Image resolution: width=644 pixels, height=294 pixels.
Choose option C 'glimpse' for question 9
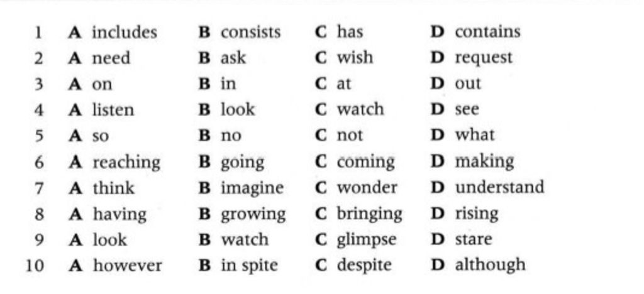coord(367,239)
